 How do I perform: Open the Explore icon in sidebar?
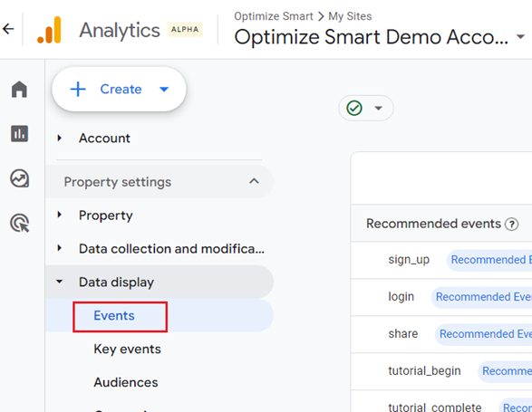pyautogui.click(x=19, y=178)
